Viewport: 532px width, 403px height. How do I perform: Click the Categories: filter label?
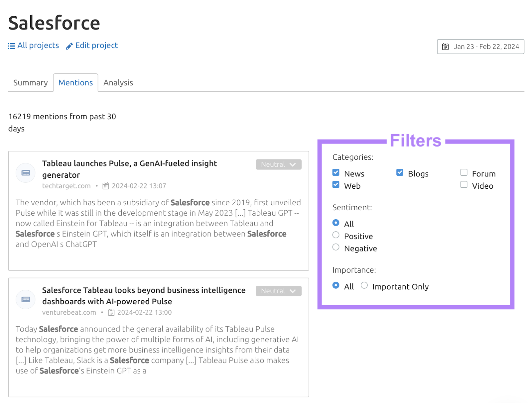[x=353, y=157]
